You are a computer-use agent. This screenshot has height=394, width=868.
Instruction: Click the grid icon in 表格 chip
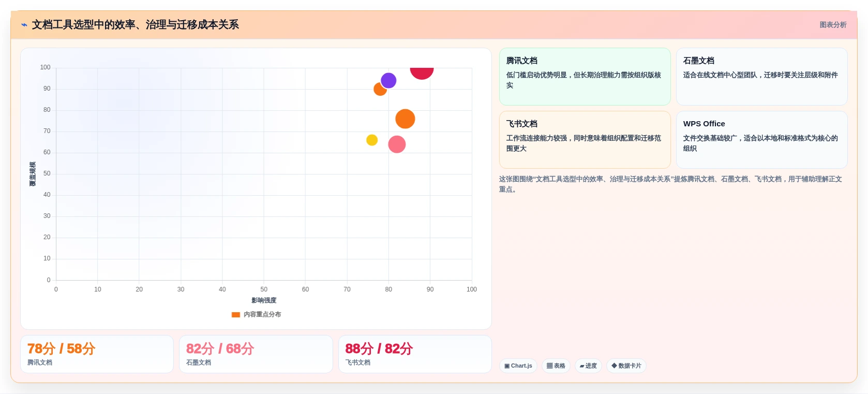(550, 366)
